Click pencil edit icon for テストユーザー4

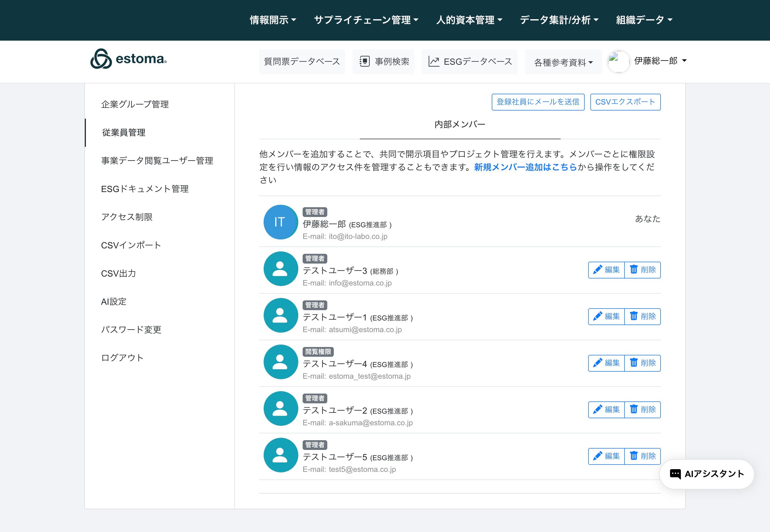[597, 363]
